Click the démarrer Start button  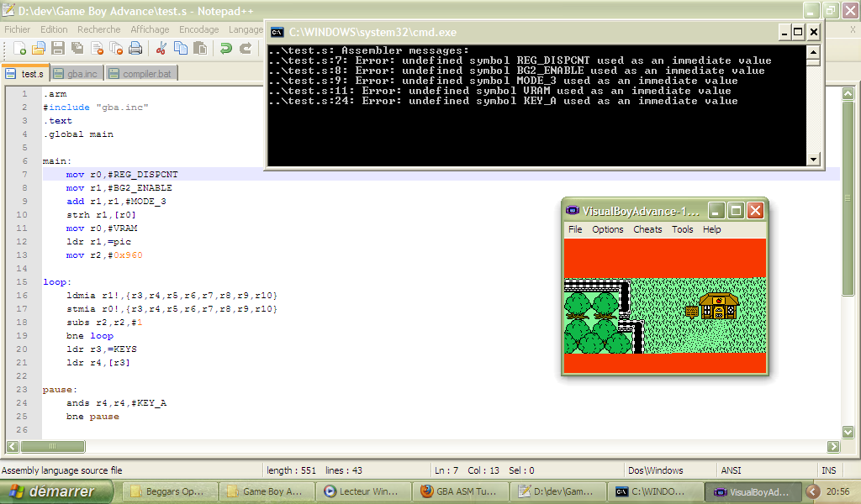[57, 491]
